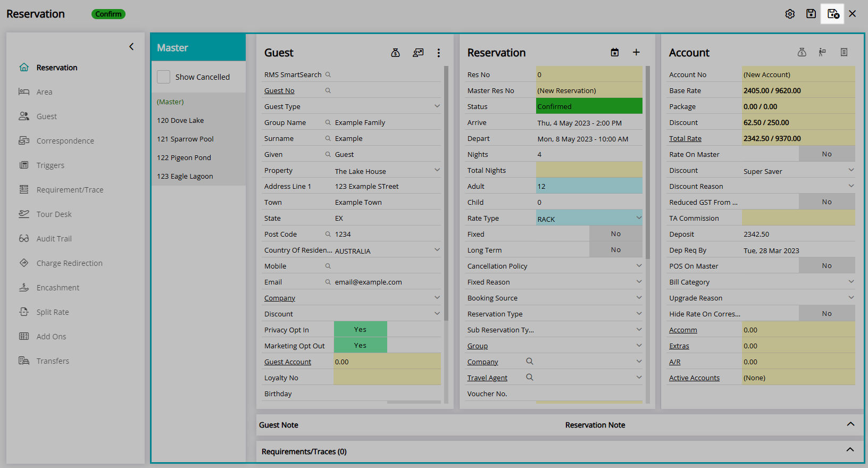Click the Guest panel person-card icon
This screenshot has width=868, height=468.
click(x=418, y=53)
